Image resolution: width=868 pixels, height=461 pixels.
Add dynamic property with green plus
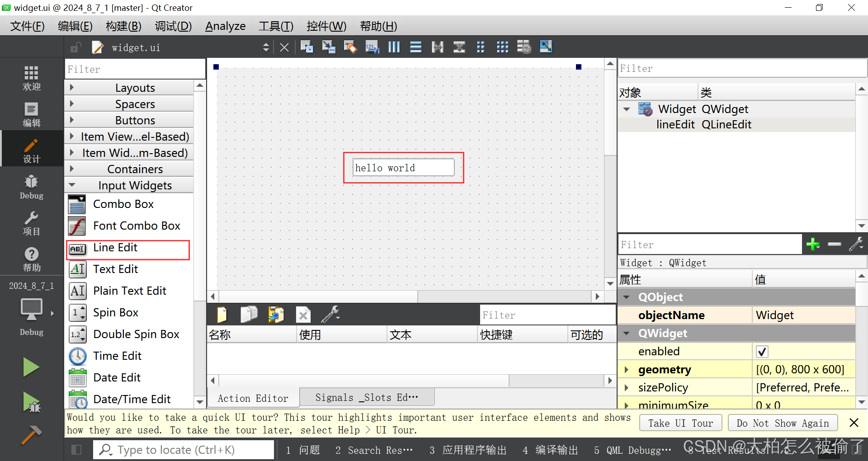pyautogui.click(x=813, y=245)
